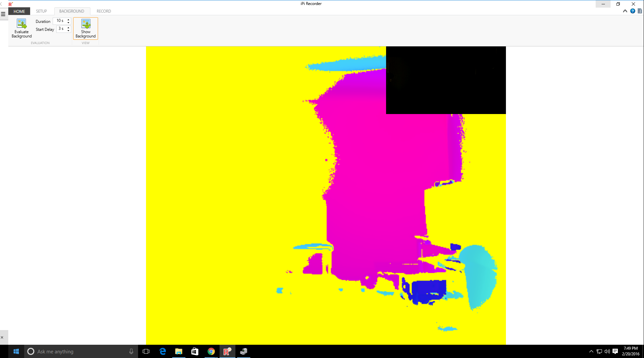Increase the Duration value

coord(69,20)
